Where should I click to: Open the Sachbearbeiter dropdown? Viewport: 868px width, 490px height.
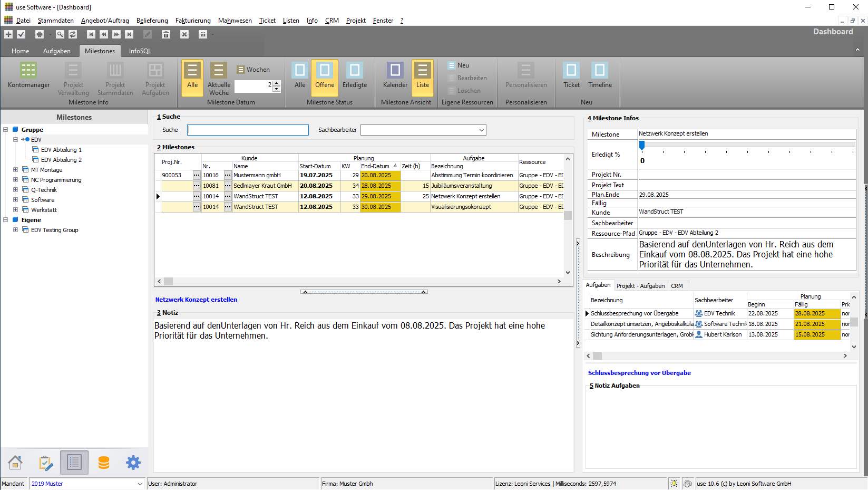pos(481,130)
